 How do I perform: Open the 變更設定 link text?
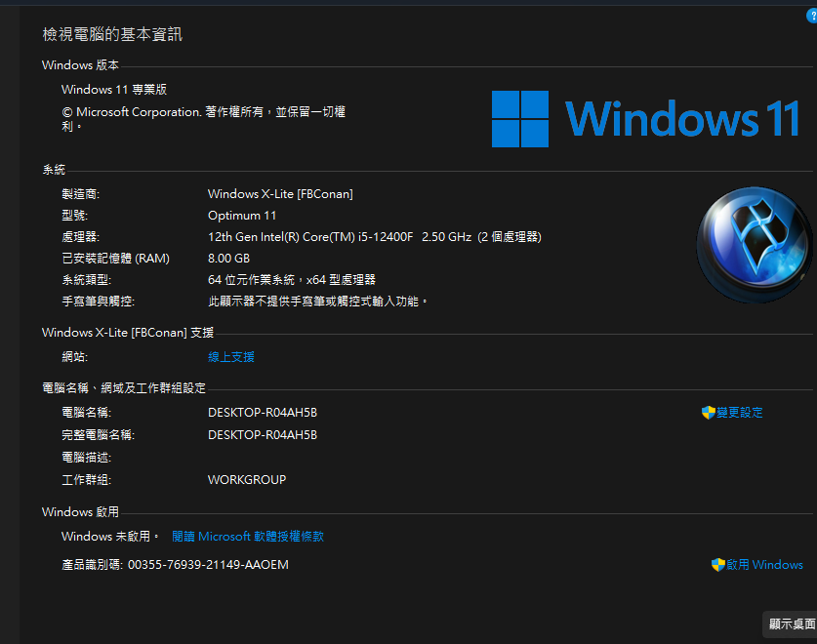[740, 413]
